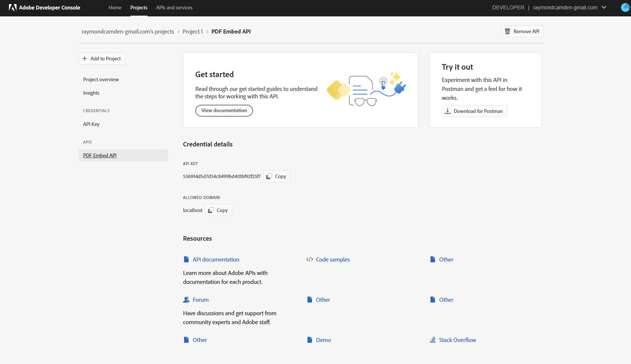Click the Remove API button
The height and width of the screenshot is (364, 631).
[x=523, y=31]
